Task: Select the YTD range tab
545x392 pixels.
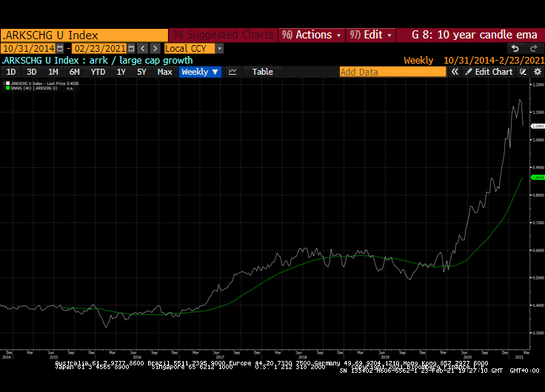Action: [x=98, y=72]
